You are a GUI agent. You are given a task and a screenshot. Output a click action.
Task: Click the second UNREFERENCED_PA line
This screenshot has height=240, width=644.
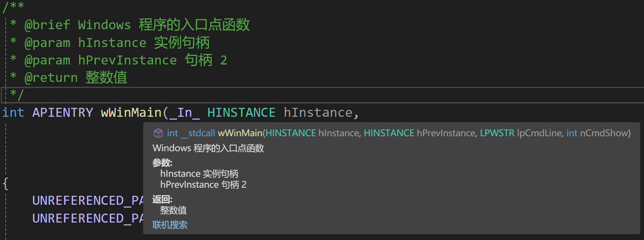click(x=87, y=219)
